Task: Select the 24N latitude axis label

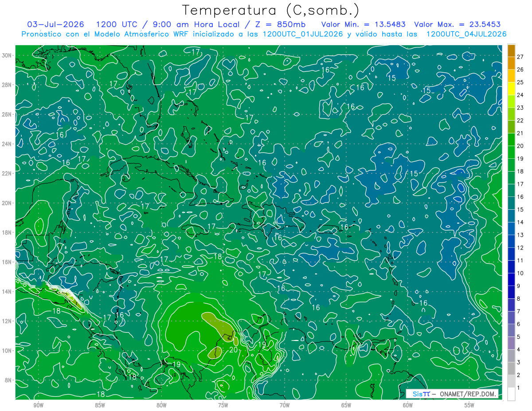Action: pos(8,144)
